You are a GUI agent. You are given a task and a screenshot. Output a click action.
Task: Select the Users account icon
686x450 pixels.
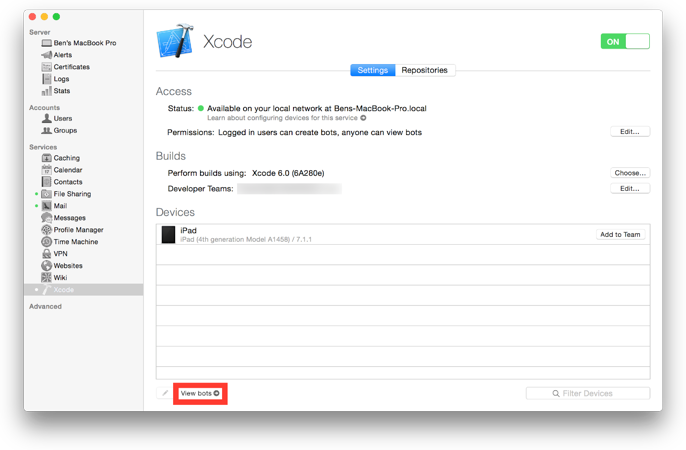click(46, 119)
